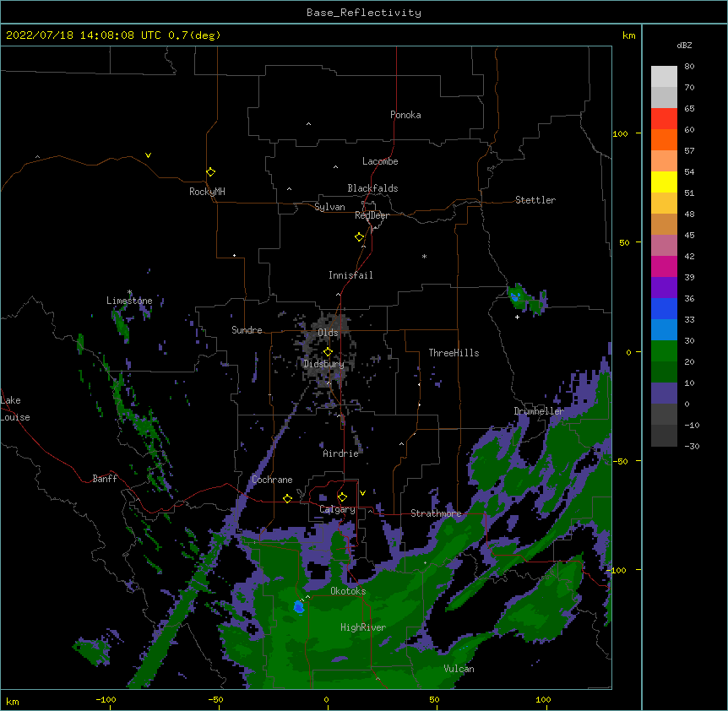Click the Vulcan town label
The width and height of the screenshot is (728, 711).
pyautogui.click(x=459, y=669)
